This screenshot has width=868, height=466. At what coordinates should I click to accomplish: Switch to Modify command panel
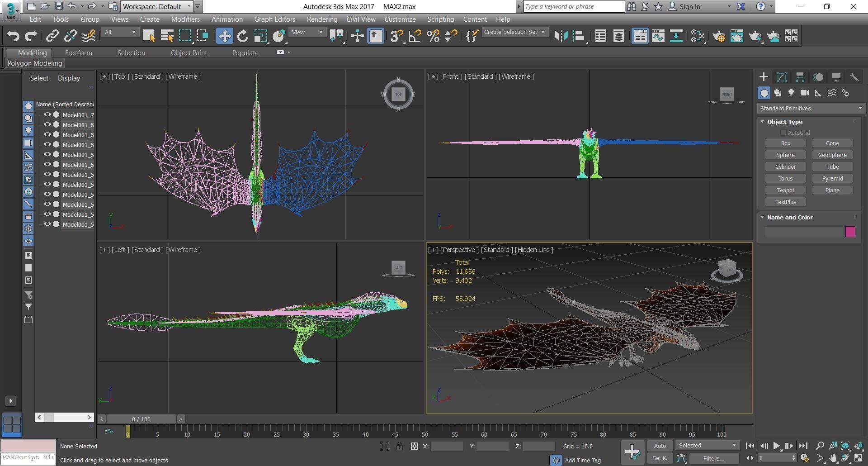click(782, 77)
